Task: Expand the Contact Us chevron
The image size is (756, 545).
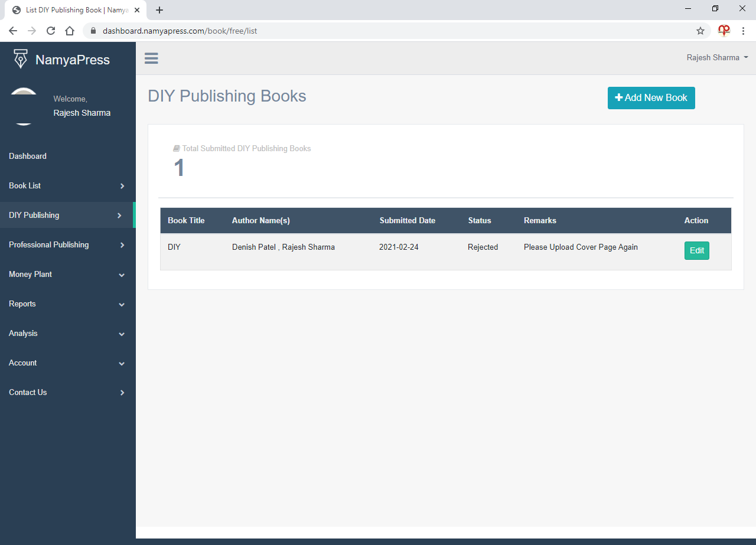Action: [122, 393]
